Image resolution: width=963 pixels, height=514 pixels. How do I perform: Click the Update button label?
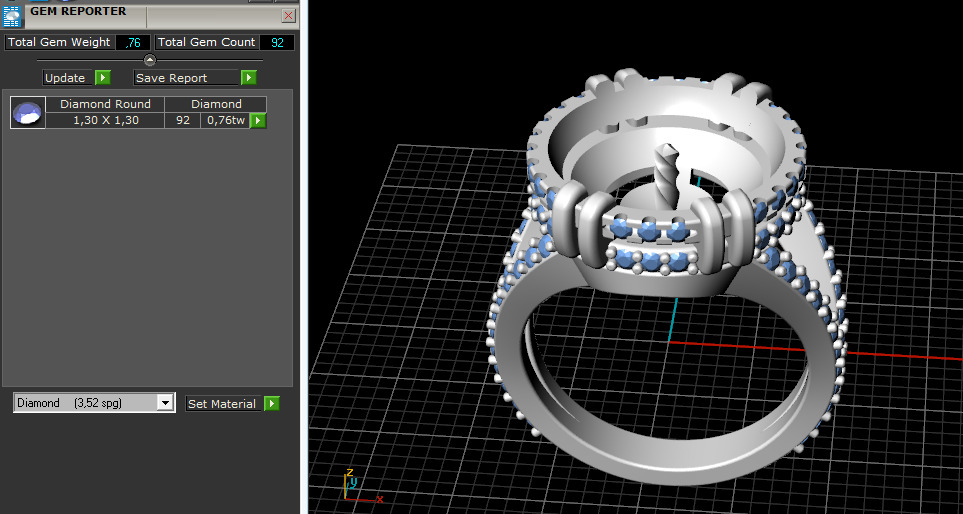click(68, 78)
